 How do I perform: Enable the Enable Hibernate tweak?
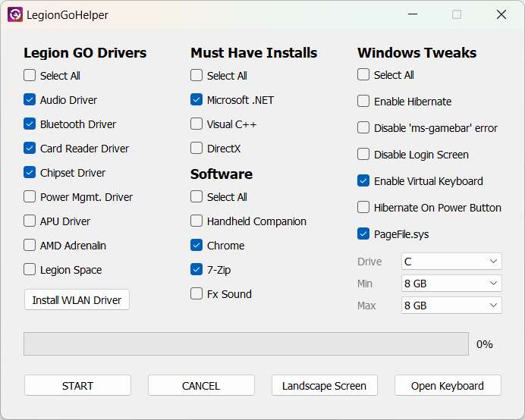(363, 101)
